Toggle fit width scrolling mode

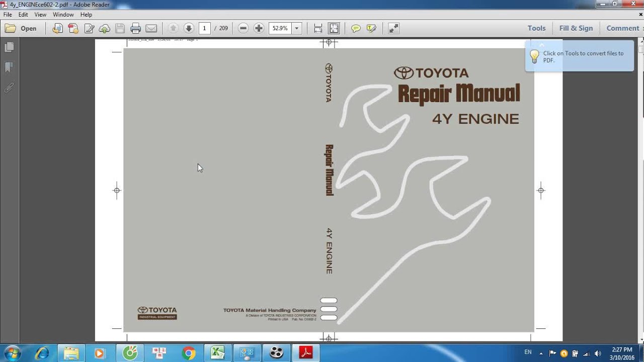coord(318,28)
